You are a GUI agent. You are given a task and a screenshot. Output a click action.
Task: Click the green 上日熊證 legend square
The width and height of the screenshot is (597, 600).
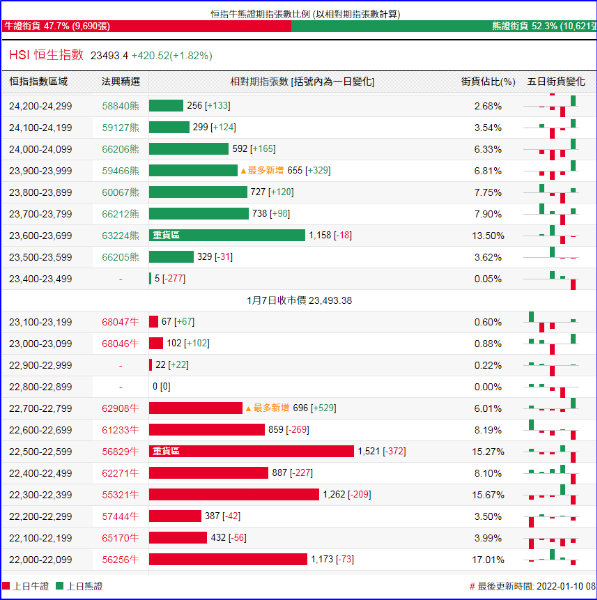pyautogui.click(x=59, y=586)
